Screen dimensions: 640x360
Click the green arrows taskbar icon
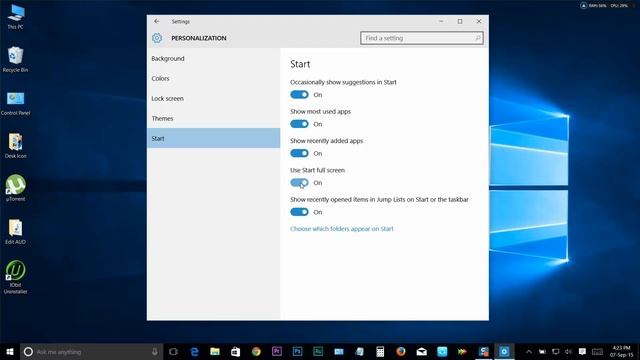462,352
